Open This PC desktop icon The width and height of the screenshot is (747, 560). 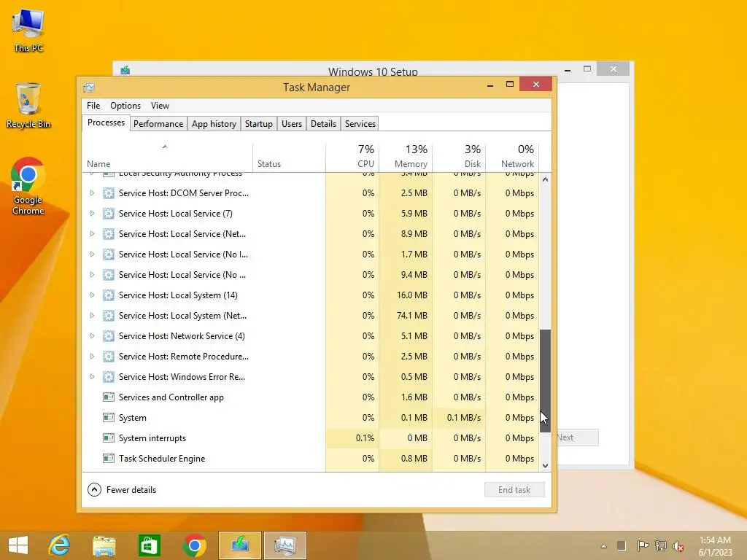coord(28,29)
